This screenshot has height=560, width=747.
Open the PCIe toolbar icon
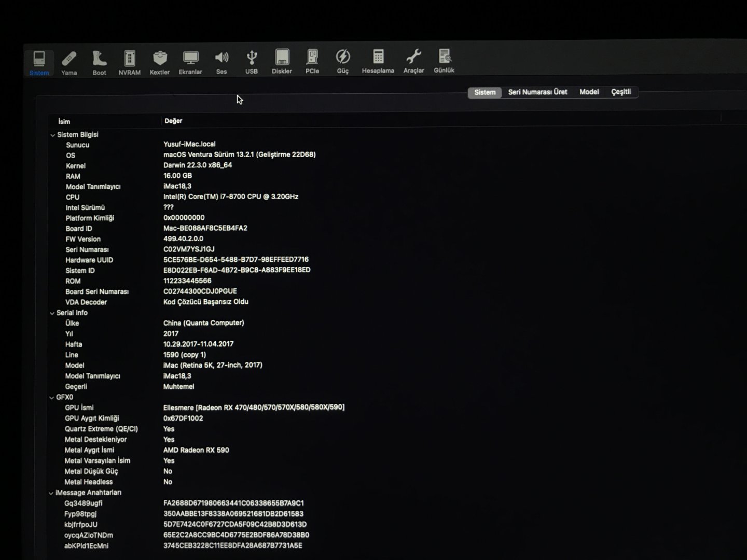pos(312,62)
